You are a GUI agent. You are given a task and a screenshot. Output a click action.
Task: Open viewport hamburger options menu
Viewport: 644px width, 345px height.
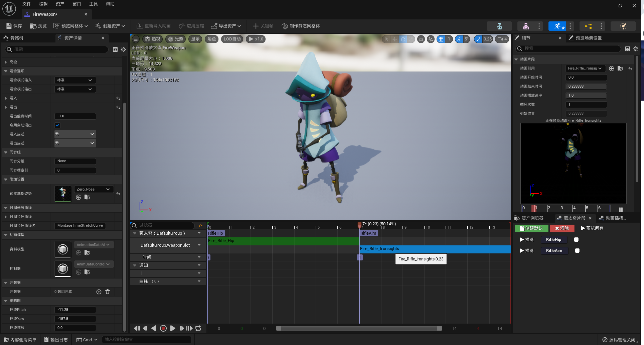pos(136,39)
